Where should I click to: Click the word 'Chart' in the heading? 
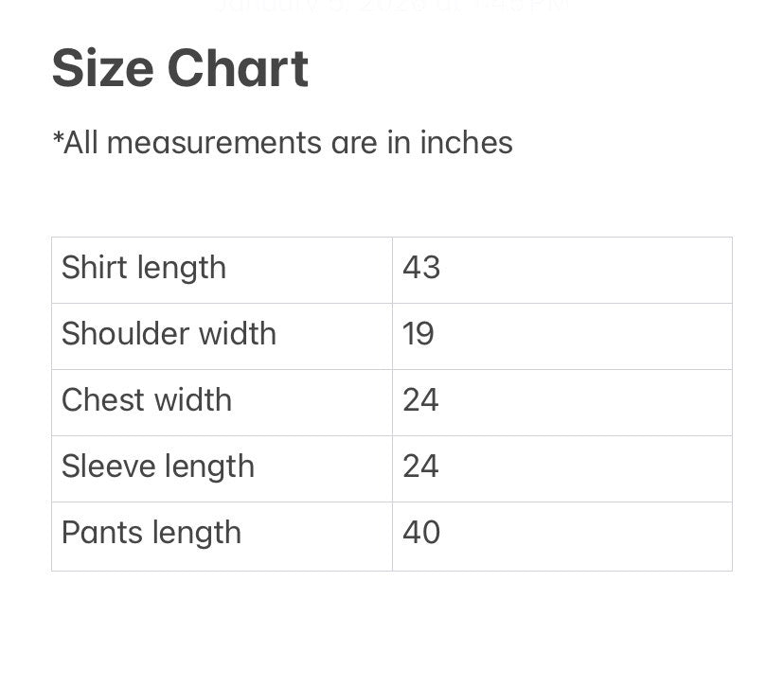pos(238,69)
